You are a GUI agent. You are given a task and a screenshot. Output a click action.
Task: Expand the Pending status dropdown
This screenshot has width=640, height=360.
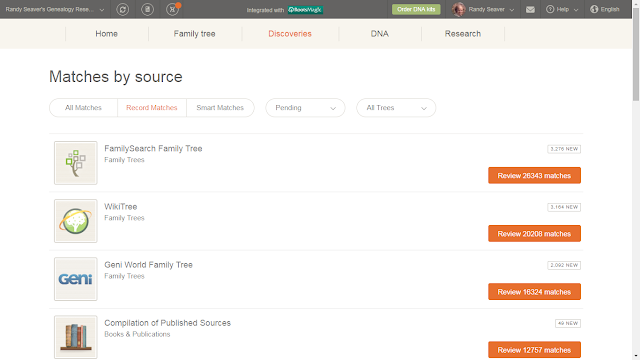(305, 108)
